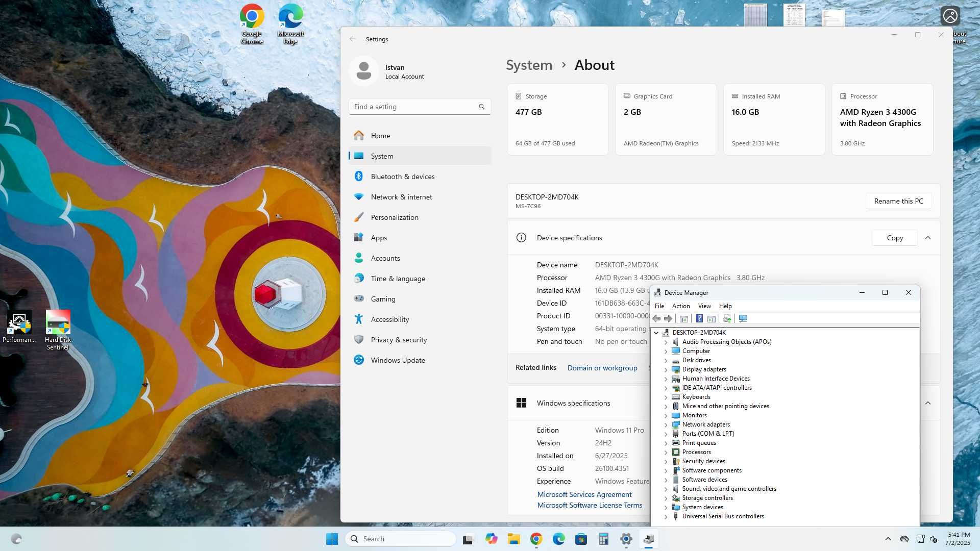Screen dimensions: 980x551
Task: Go to Bluetooth & devices settings
Action: point(420,177)
